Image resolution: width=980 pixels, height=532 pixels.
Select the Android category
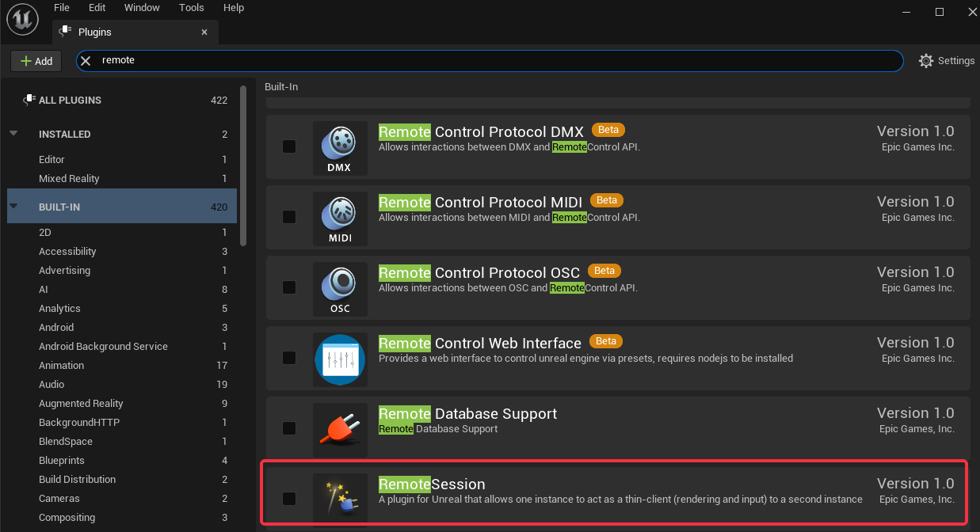(122, 327)
